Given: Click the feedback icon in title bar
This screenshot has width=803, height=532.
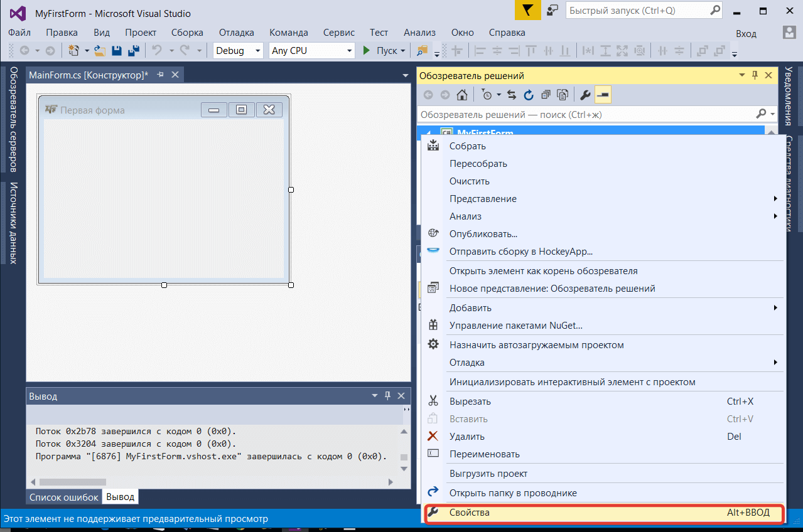Looking at the screenshot, I should coord(553,10).
